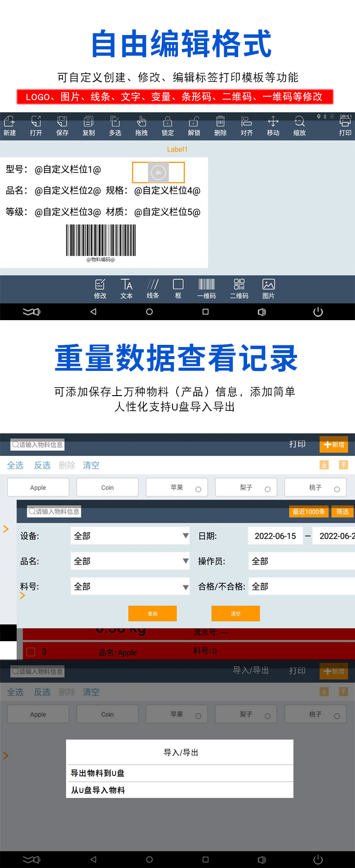Tick the checkbox on record row 3
This screenshot has width=355, height=868.
31,652
